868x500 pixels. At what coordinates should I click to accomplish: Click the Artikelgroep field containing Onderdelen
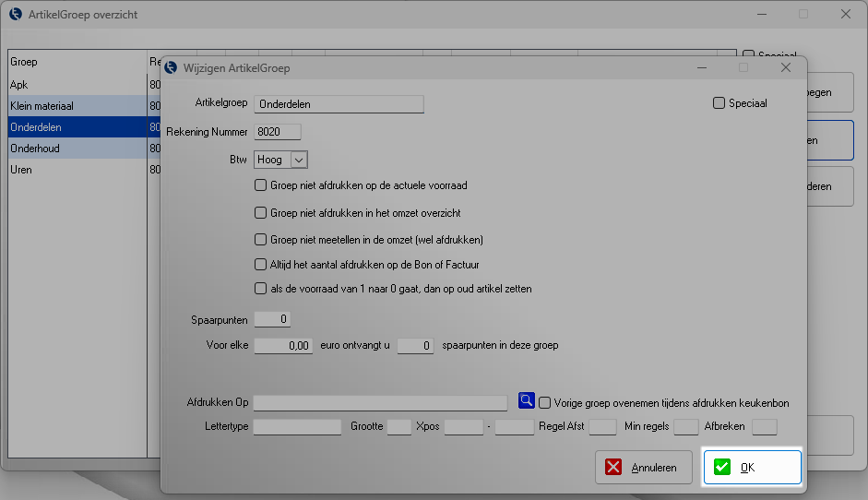(x=339, y=104)
